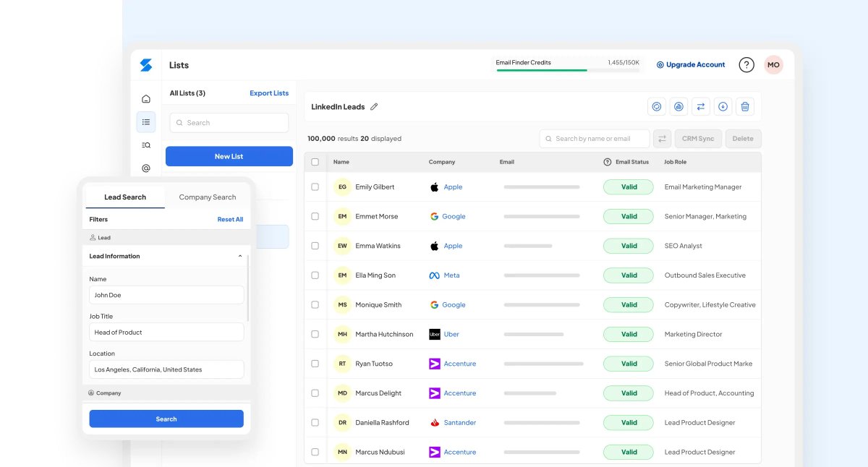This screenshot has width=868, height=467.
Task: Click the Company column header
Action: pyautogui.click(x=442, y=162)
